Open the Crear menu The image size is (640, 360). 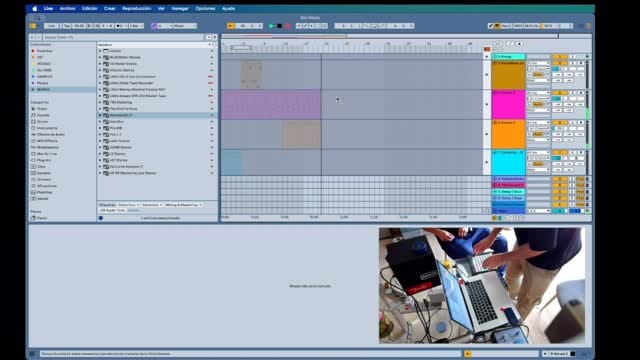click(109, 9)
